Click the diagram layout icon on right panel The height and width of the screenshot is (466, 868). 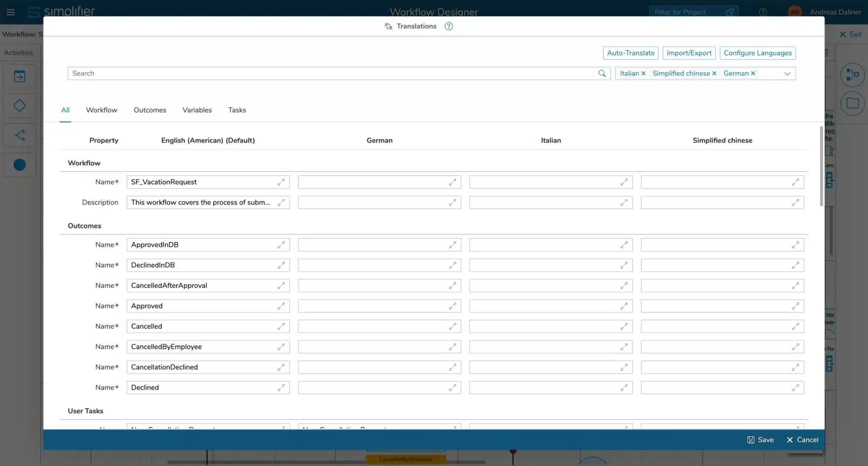[x=853, y=75]
